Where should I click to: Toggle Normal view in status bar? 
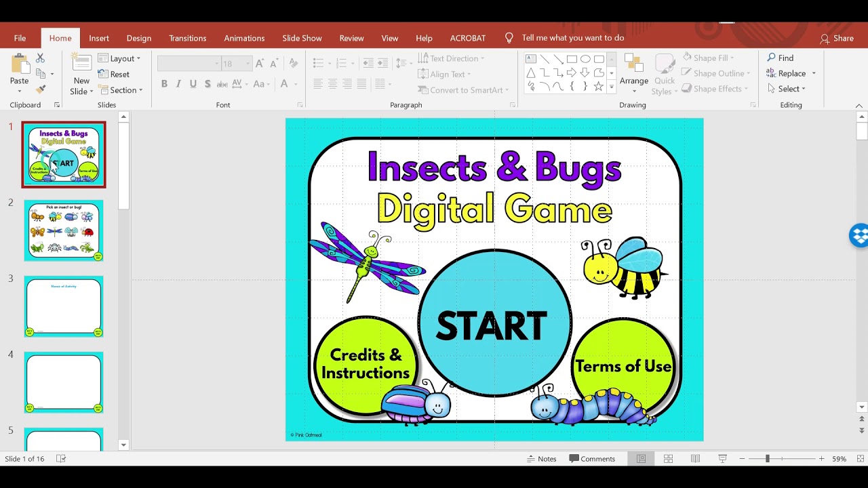pyautogui.click(x=641, y=459)
